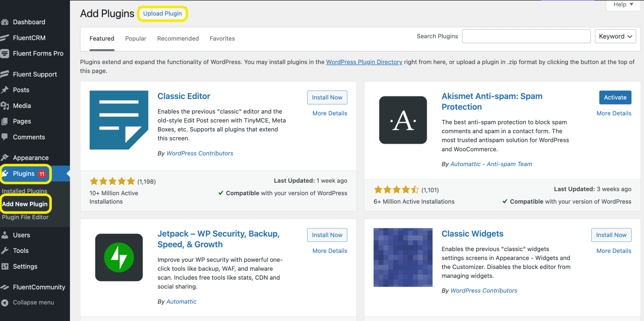Install the Classic Editor plugin
The height and width of the screenshot is (321, 644).
[327, 97]
